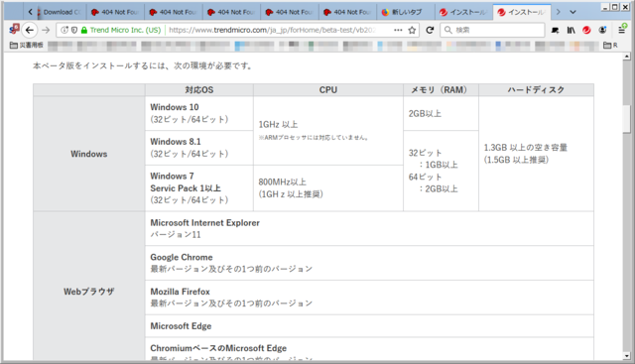Show site information from the info icon
Image resolution: width=635 pixels, height=364 pixels.
64,30
